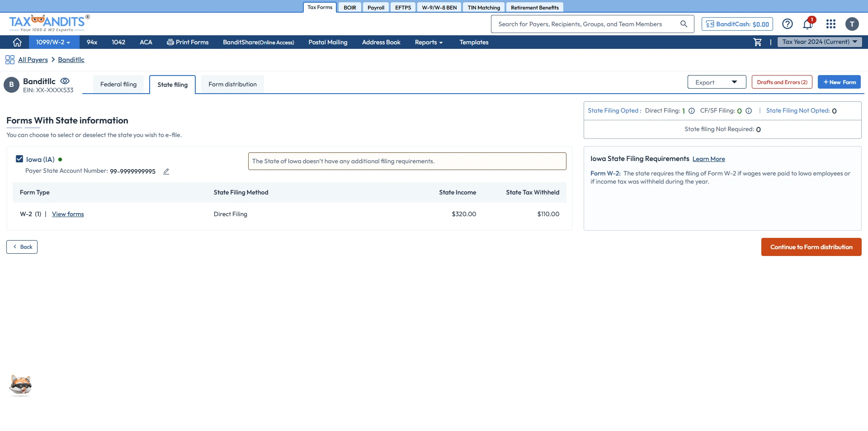Viewport: 868px width, 431px height.
Task: Open the BOIR top tab
Action: pos(350,7)
